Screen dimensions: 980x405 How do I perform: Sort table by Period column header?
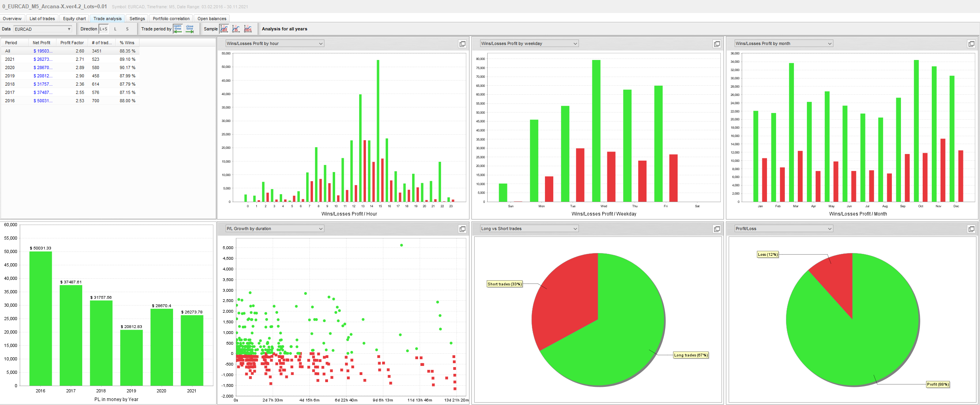[x=15, y=43]
